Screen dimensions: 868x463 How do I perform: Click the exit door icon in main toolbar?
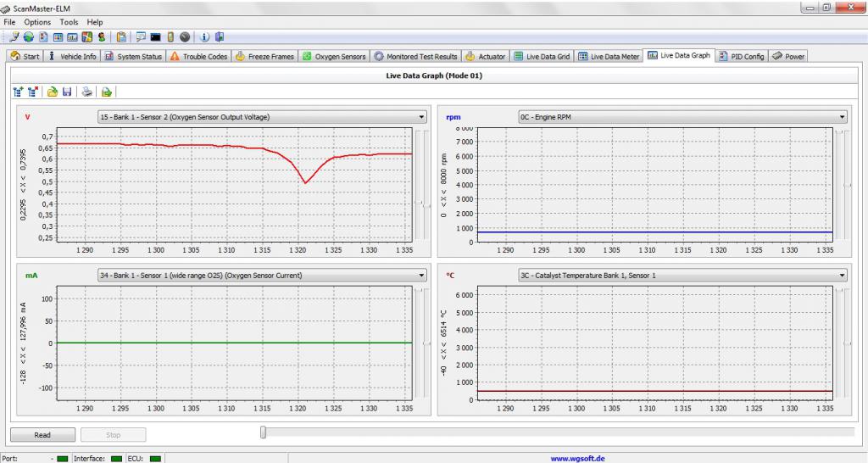[x=219, y=37]
